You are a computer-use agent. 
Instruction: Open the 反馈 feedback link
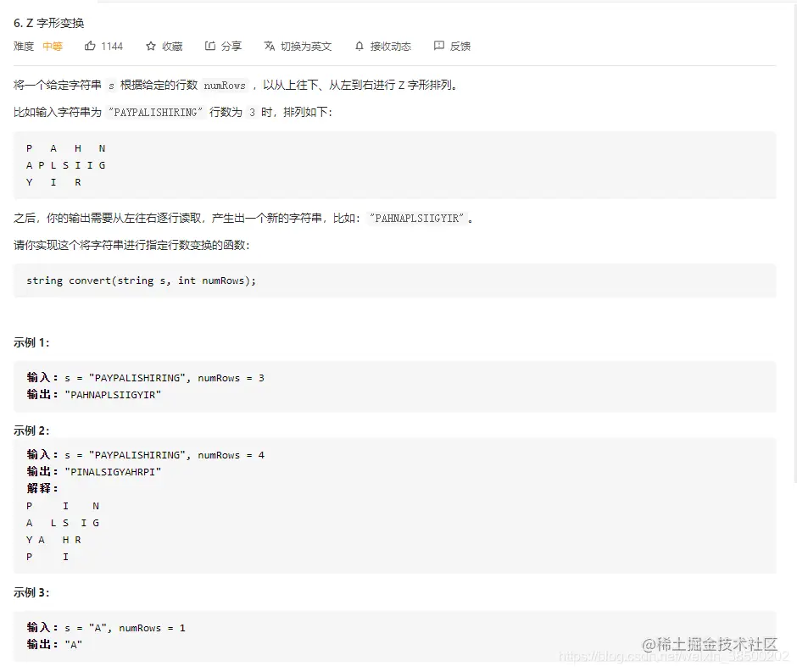460,47
